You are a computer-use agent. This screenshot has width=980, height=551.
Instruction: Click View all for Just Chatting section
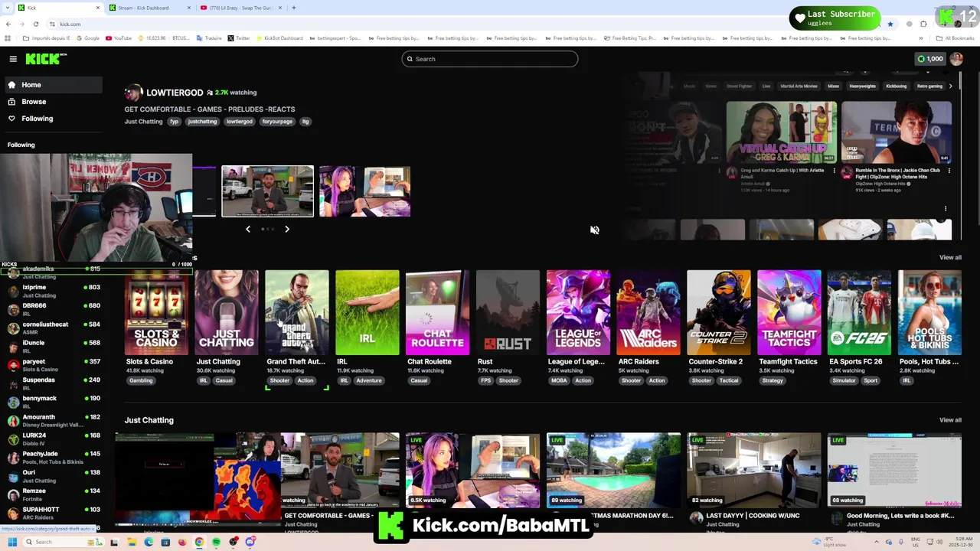tap(950, 420)
